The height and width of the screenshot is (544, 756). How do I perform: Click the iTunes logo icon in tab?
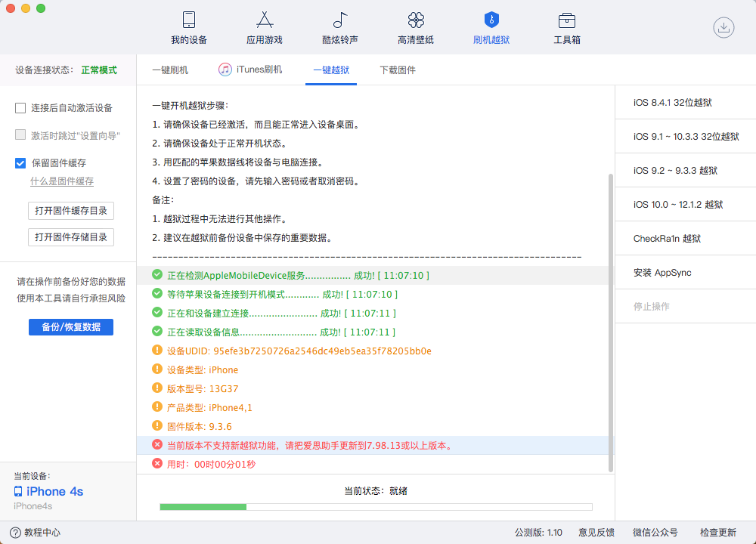225,70
